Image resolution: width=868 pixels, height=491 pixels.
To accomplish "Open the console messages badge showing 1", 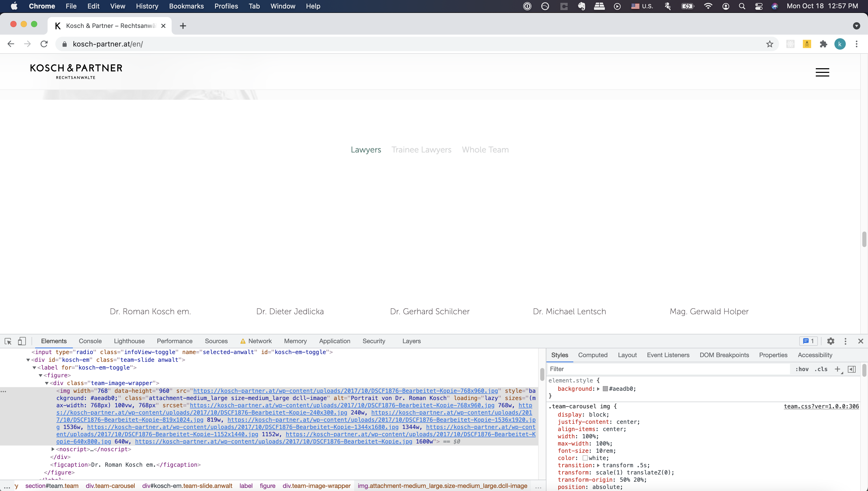I will pyautogui.click(x=808, y=341).
